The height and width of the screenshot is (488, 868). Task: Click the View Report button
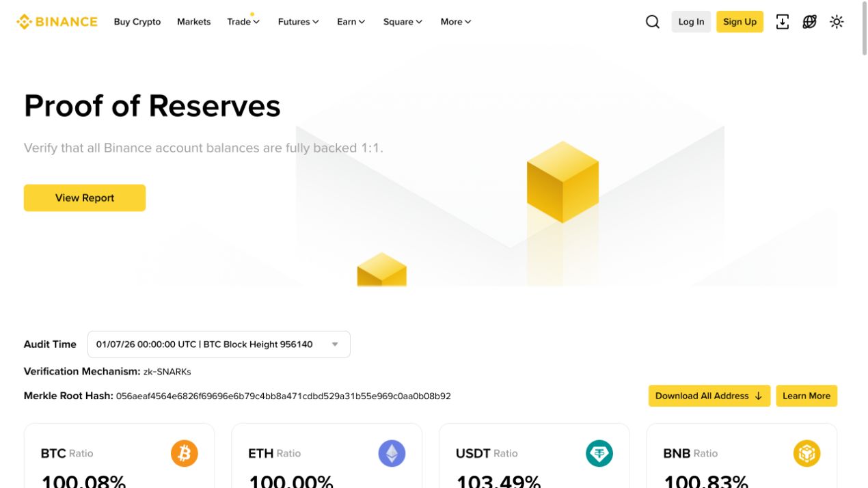pos(85,198)
